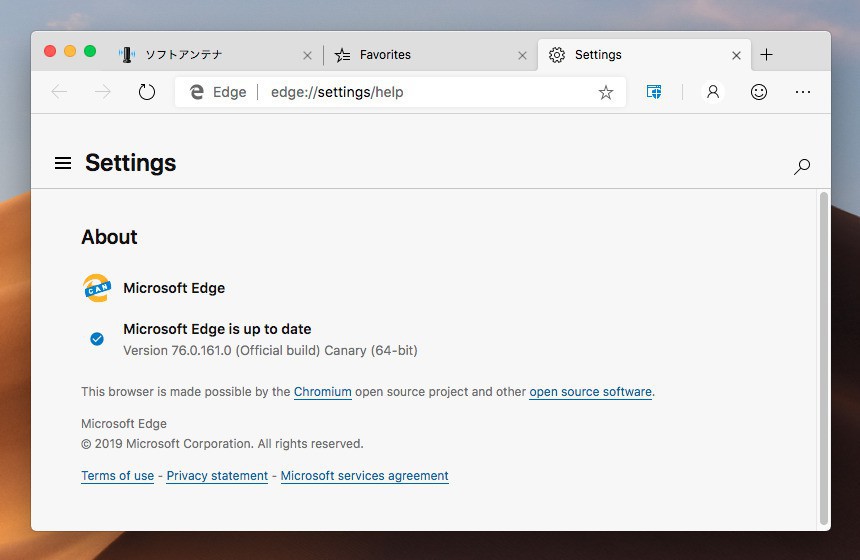Viewport: 860px width, 560px height.
Task: Click the yellow minimize window button
Action: (x=70, y=51)
